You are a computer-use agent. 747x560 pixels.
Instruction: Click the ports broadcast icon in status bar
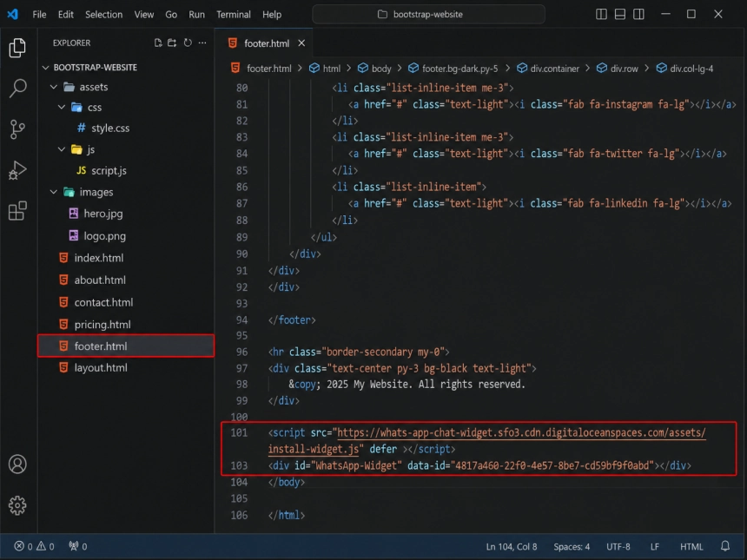pyautogui.click(x=78, y=546)
